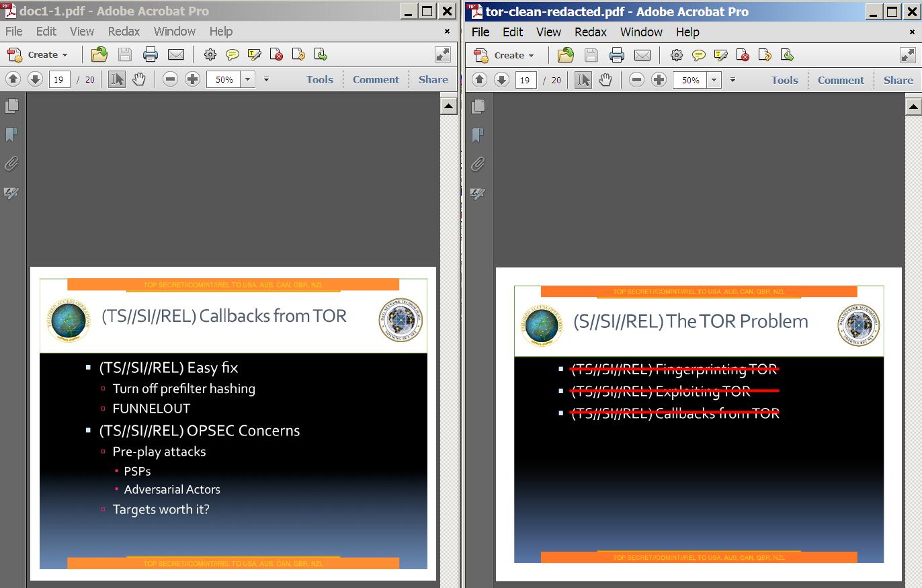Open file icon in doc1-1.pdf toolbar
Image resolution: width=922 pixels, height=588 pixels.
[99, 54]
